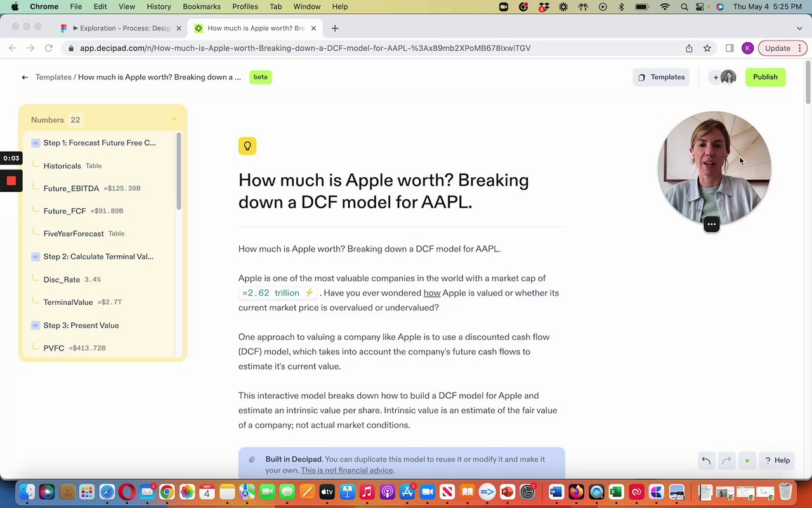The width and height of the screenshot is (812, 508).
Task: Click the ≈2.62 trillion value chip
Action: pyautogui.click(x=278, y=293)
